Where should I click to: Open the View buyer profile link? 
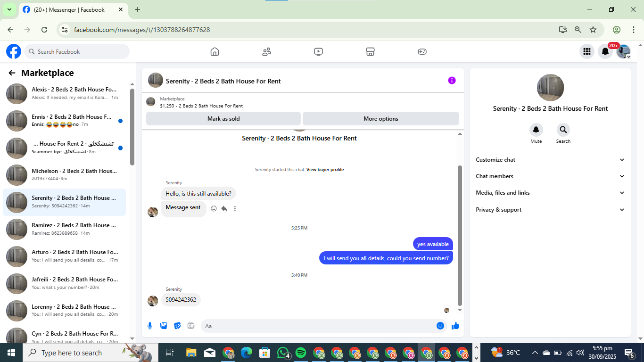[x=325, y=170]
